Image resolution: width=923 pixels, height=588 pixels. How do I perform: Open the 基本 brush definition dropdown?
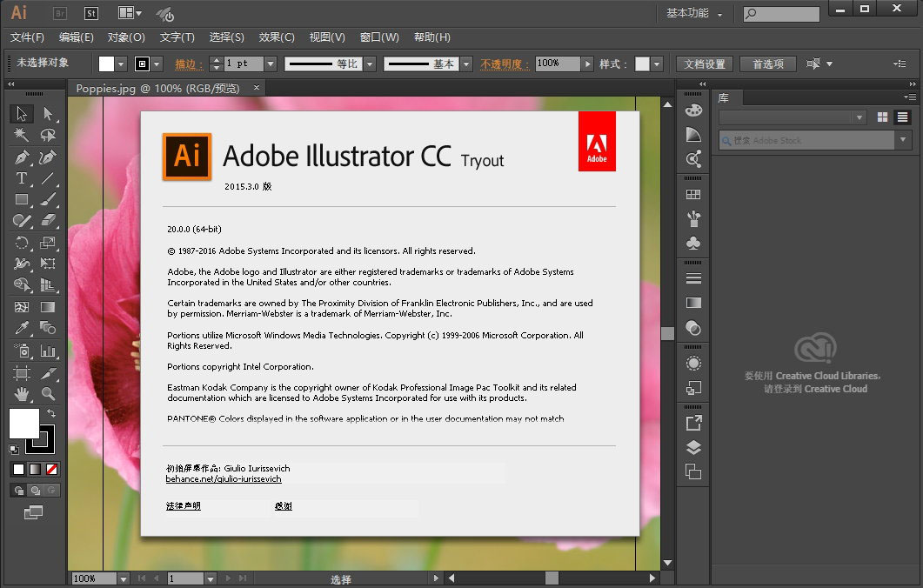pyautogui.click(x=466, y=63)
